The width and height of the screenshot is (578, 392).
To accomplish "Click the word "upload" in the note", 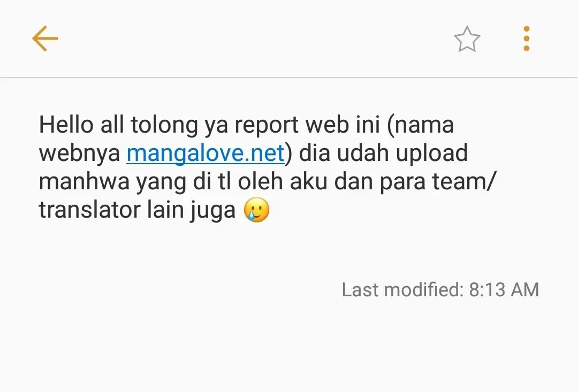I will [432, 153].
